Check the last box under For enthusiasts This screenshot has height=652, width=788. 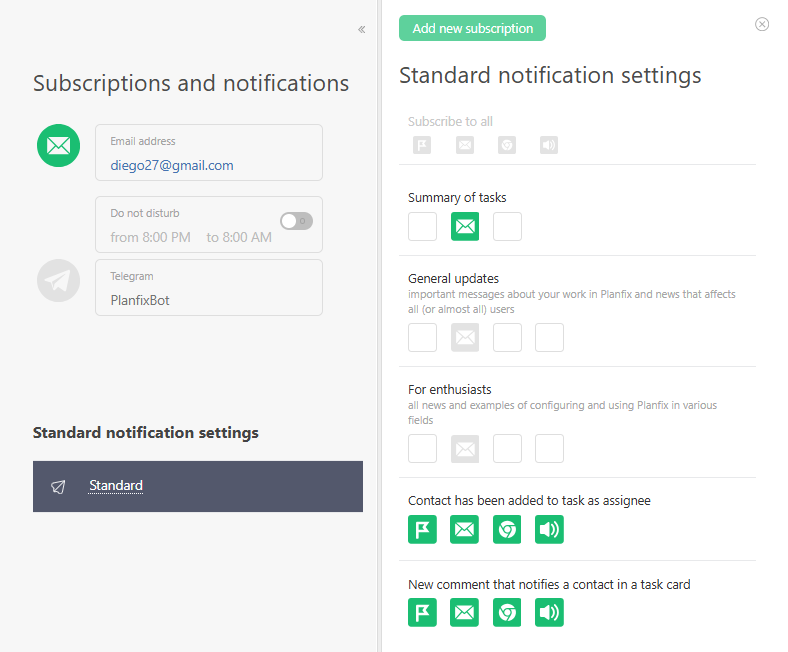point(549,449)
